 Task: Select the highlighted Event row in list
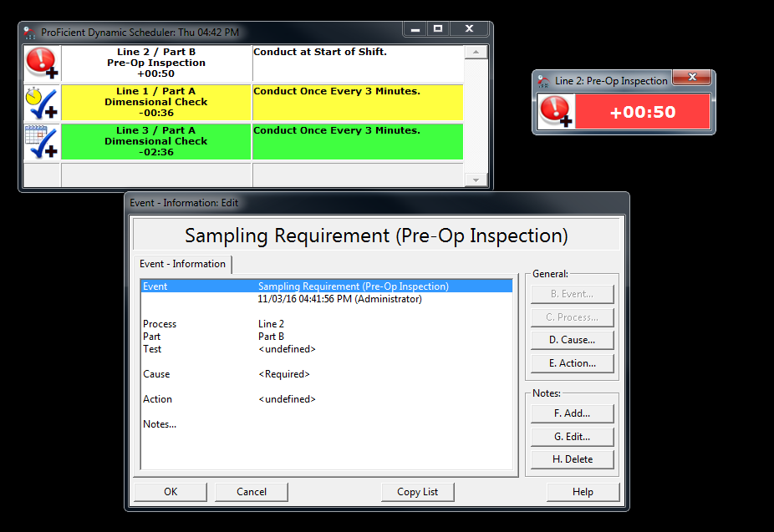coord(327,286)
